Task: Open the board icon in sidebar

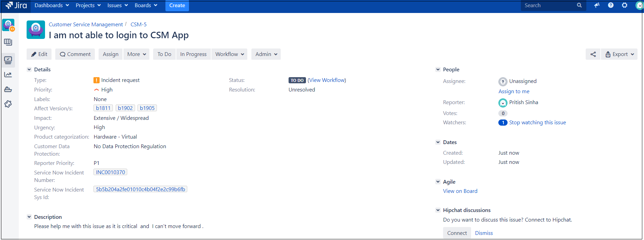Action: [x=8, y=42]
